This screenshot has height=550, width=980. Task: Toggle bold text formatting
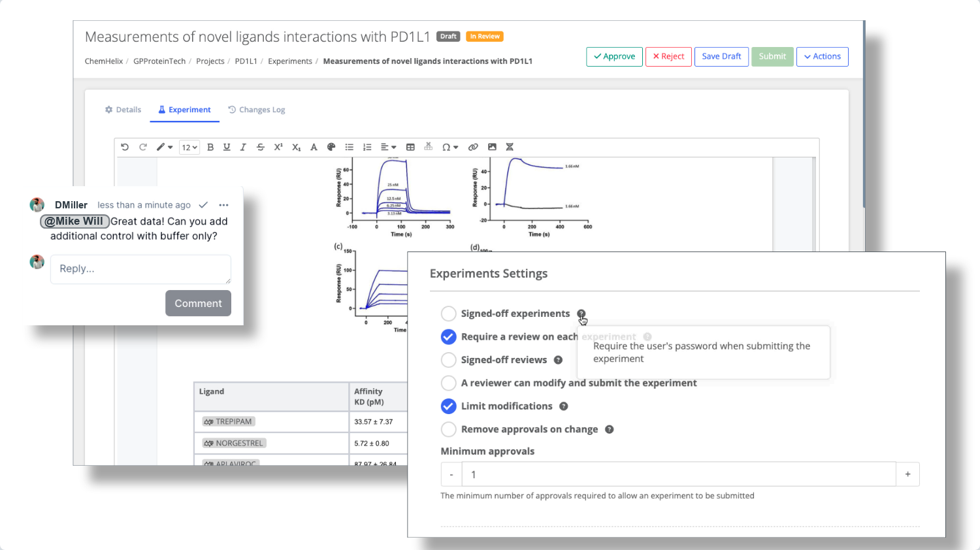(210, 147)
